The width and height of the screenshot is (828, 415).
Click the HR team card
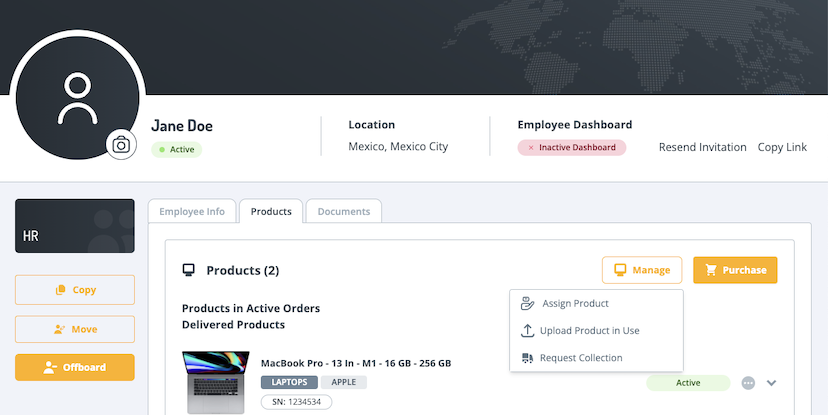point(75,226)
